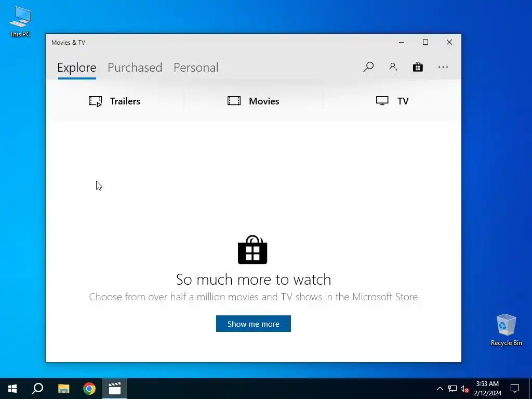Open the Store bag icon in header
This screenshot has height=399, width=532.
tap(418, 67)
